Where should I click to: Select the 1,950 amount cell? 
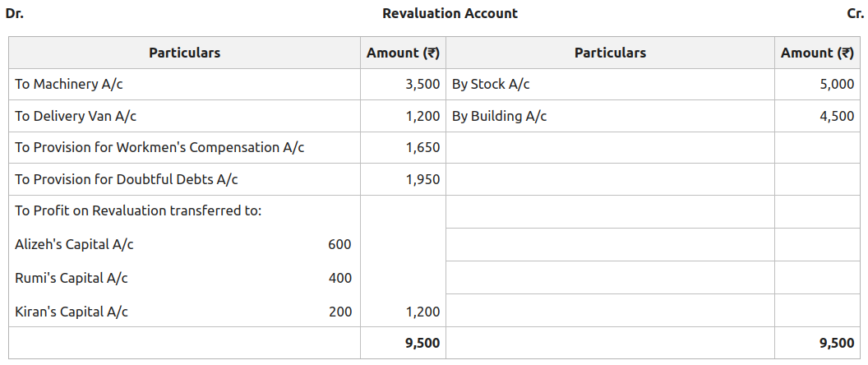422,179
